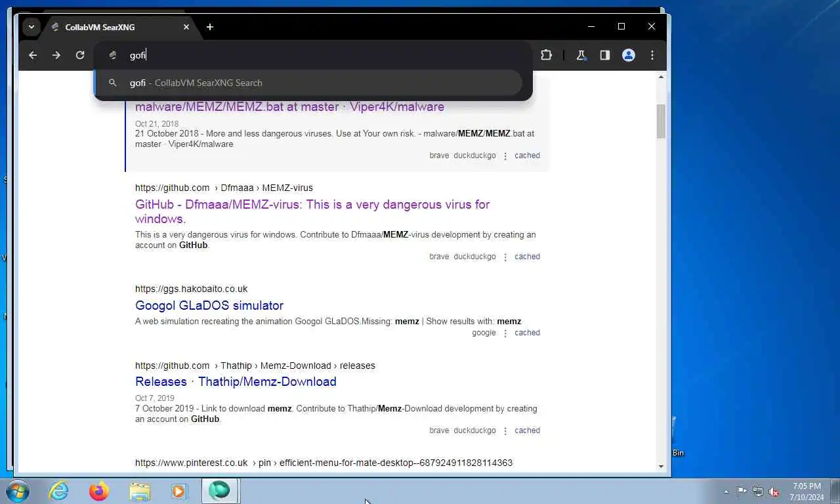The height and width of the screenshot is (504, 840).
Task: Open the more-options dots on Viper4K/malware result
Action: click(x=505, y=156)
